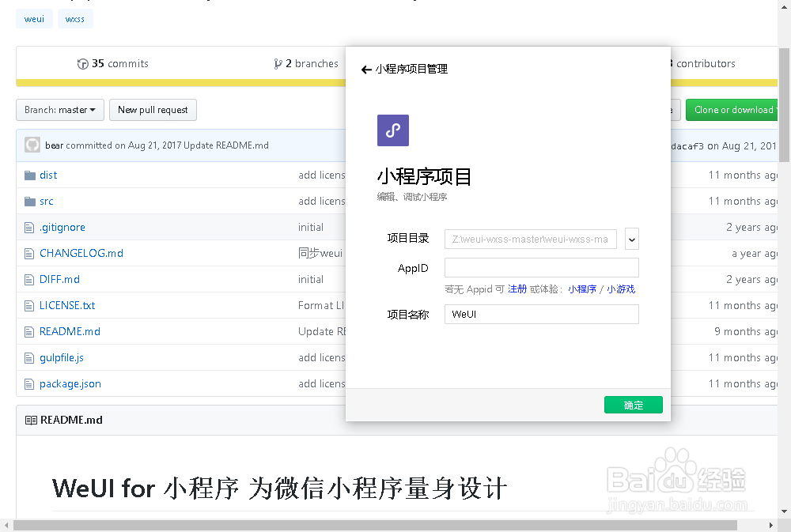Click the DIFF.md file icon
This screenshot has width=791, height=532.
pyautogui.click(x=29, y=280)
